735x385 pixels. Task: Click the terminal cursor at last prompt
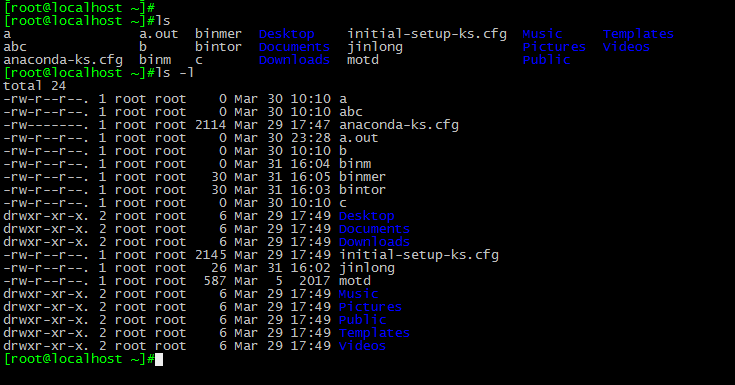point(159,360)
